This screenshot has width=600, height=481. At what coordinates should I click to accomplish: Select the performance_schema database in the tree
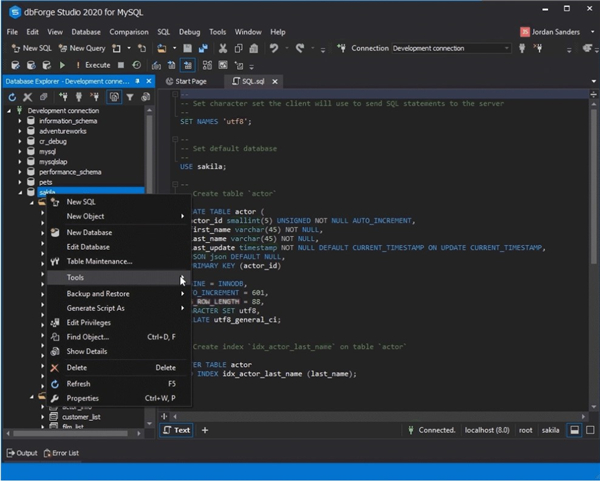(x=70, y=172)
